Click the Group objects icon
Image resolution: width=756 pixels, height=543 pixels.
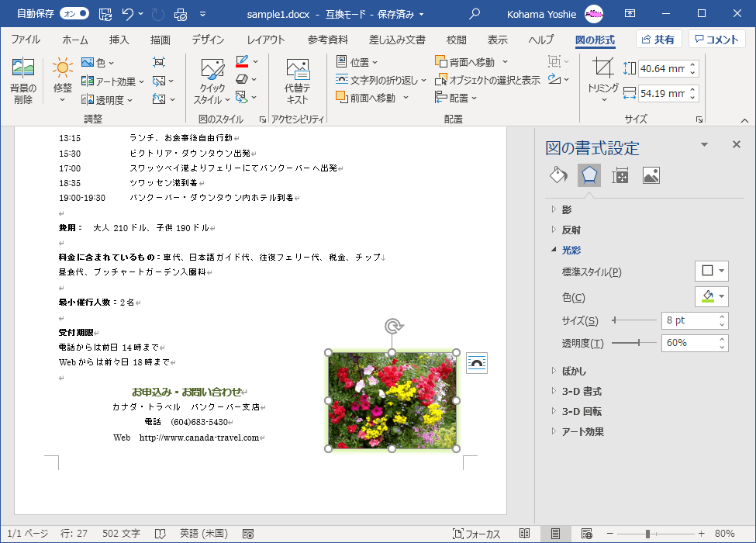pos(554,62)
